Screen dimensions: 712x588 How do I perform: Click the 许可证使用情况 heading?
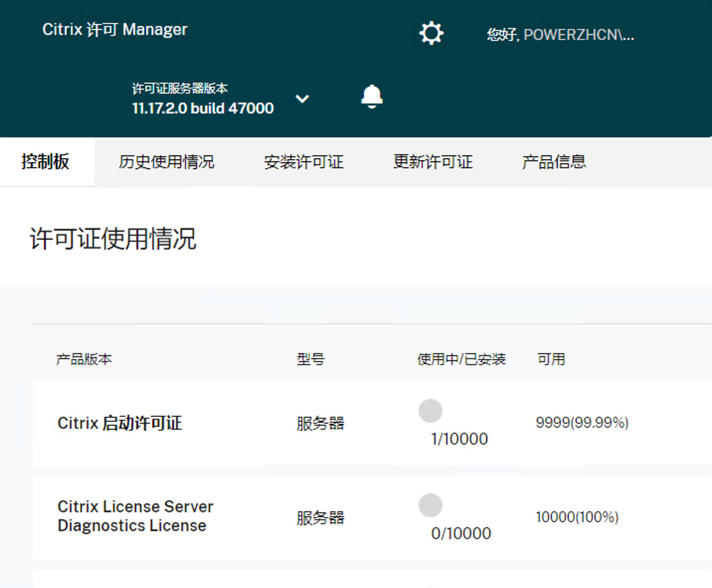113,239
